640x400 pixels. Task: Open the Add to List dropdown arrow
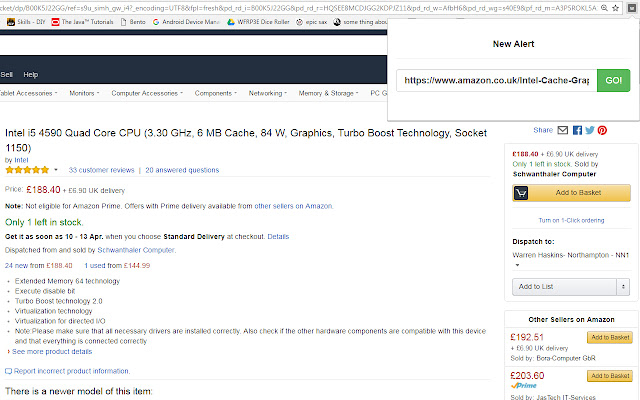click(x=623, y=287)
